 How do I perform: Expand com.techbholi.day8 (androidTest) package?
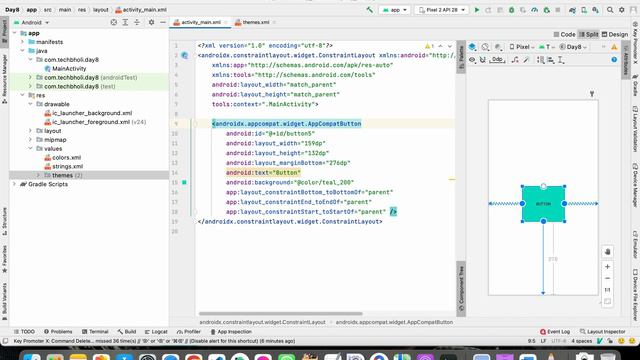pyautogui.click(x=30, y=78)
